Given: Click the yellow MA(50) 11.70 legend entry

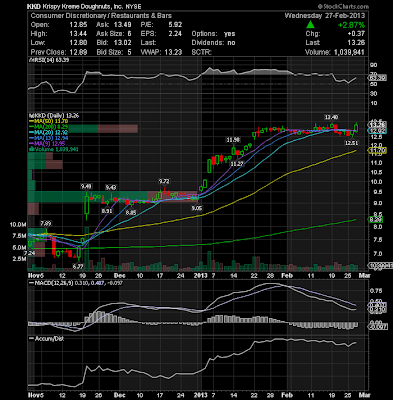Looking at the screenshot, I should pyautogui.click(x=49, y=122).
